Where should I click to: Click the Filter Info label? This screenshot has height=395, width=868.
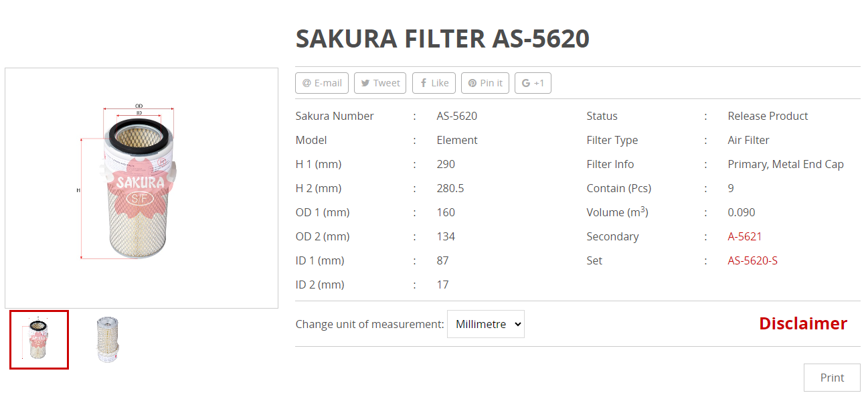tap(610, 164)
